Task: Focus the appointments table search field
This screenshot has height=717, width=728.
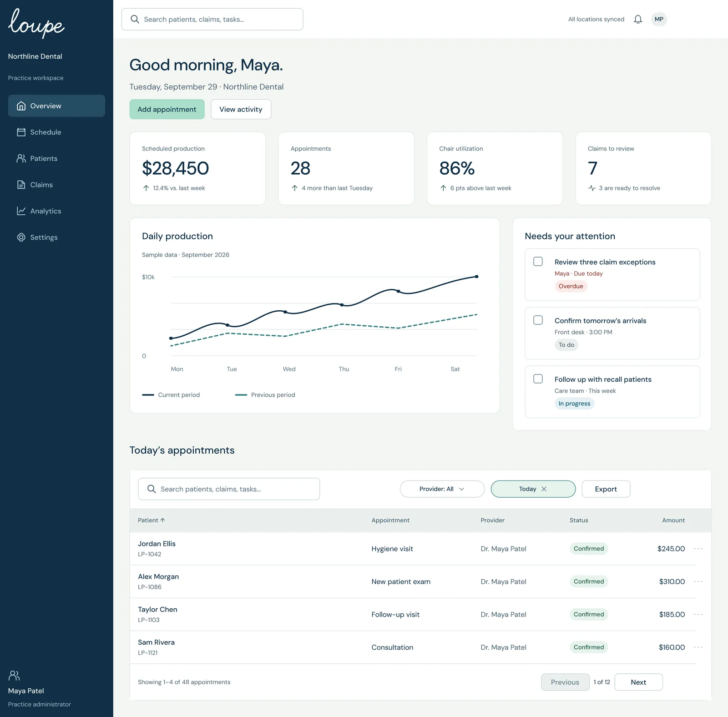Action: click(229, 489)
